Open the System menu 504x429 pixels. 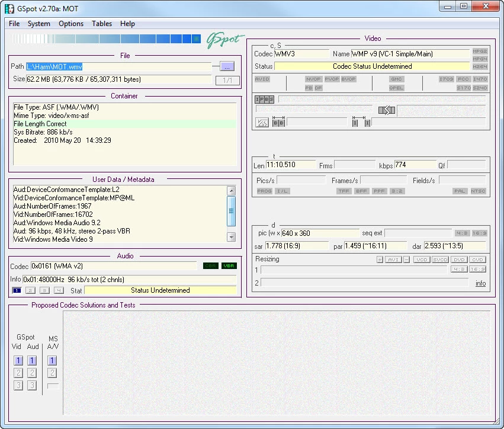39,24
